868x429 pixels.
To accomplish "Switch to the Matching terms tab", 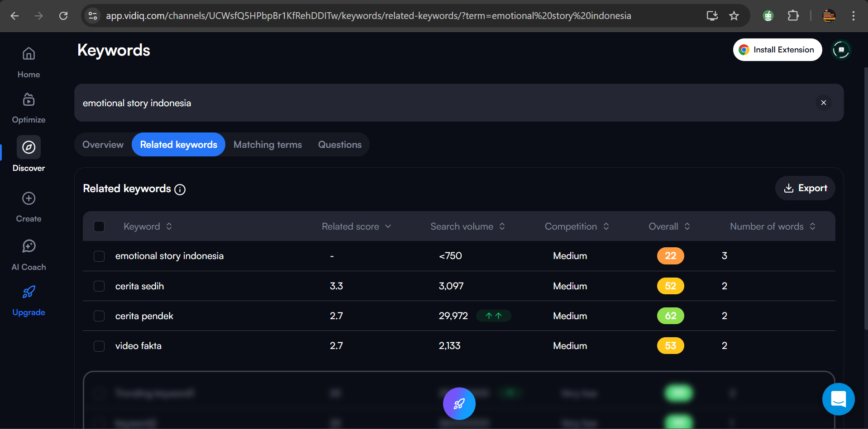I will click(267, 145).
